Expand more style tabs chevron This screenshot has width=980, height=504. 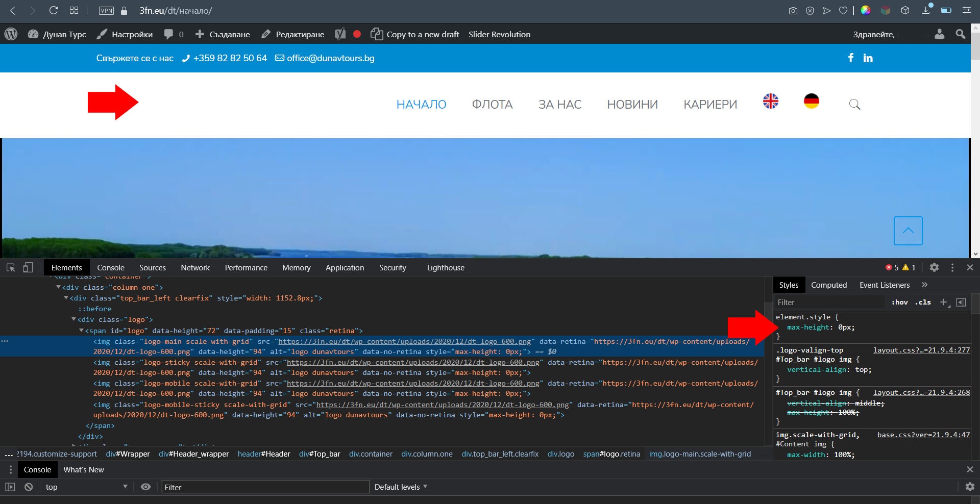tap(924, 285)
